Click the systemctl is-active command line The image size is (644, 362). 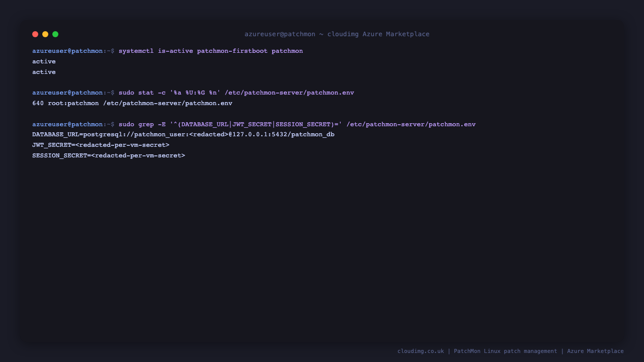click(x=168, y=51)
